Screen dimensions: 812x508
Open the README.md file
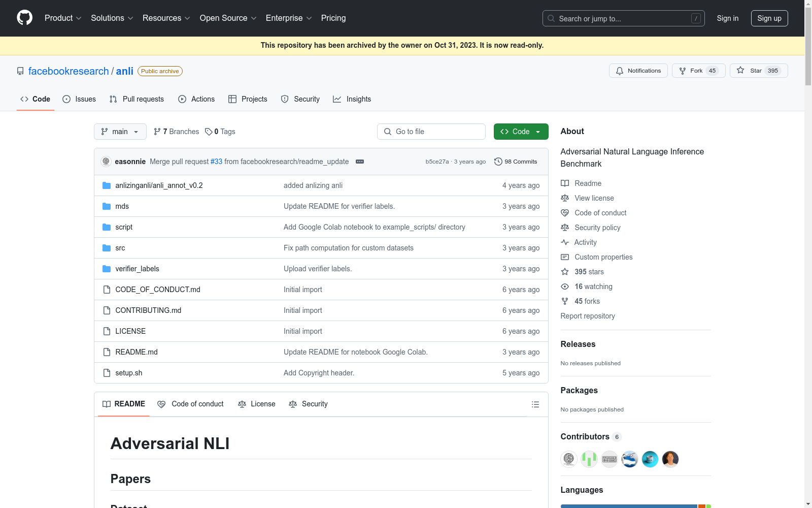(x=137, y=352)
